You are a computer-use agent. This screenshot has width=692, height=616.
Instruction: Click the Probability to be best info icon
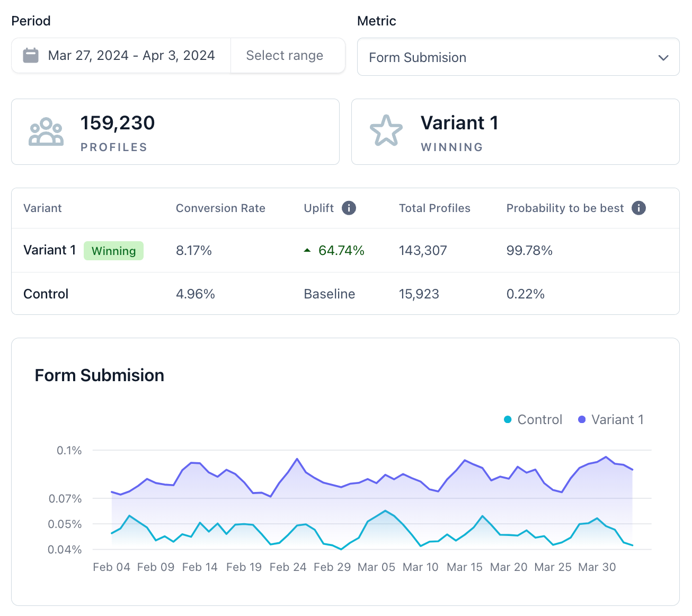click(x=638, y=208)
